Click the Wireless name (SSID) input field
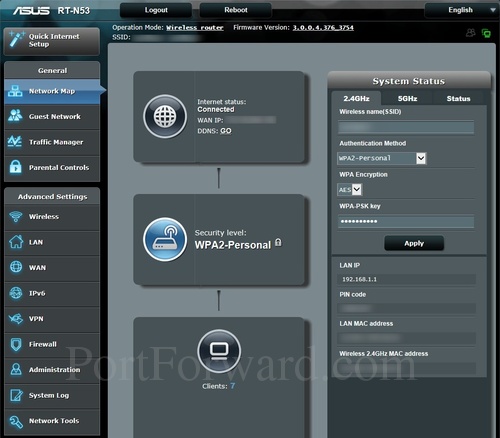The image size is (500, 438). point(406,127)
